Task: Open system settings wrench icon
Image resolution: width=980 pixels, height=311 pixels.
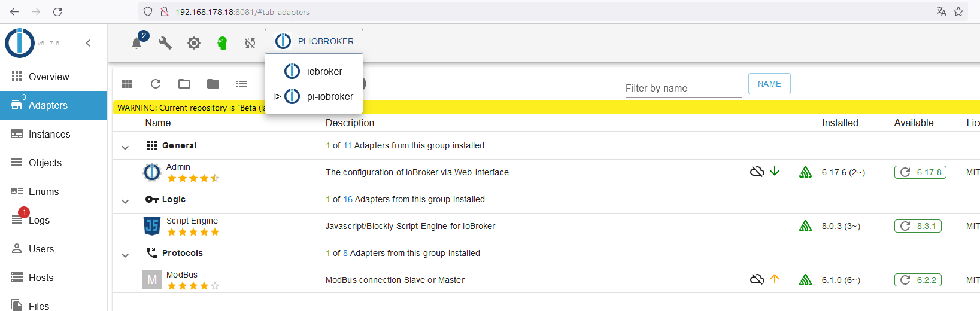Action: pos(165,43)
